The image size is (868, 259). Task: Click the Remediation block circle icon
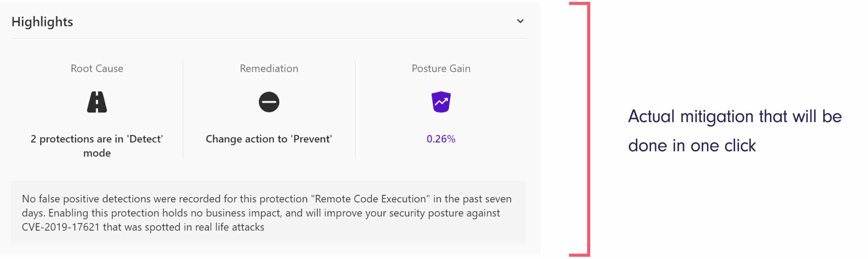click(269, 102)
